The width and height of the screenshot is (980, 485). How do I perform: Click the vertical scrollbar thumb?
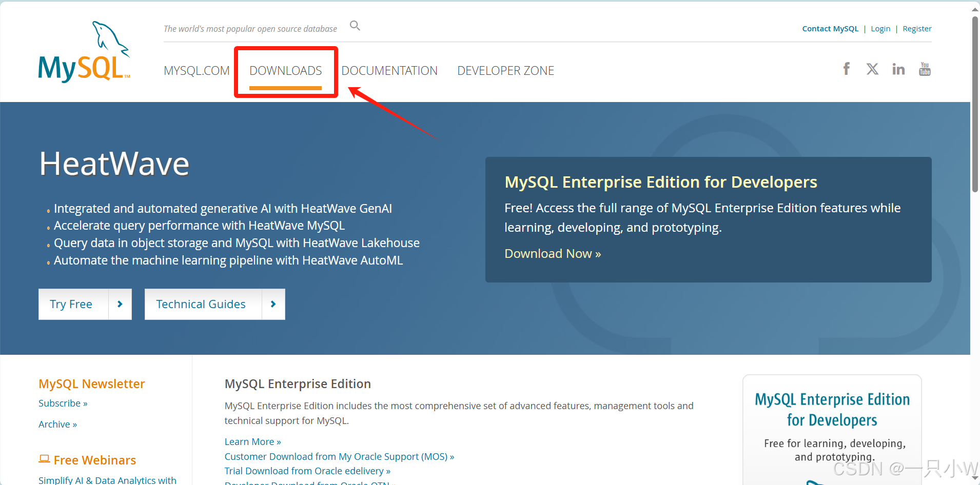975,104
